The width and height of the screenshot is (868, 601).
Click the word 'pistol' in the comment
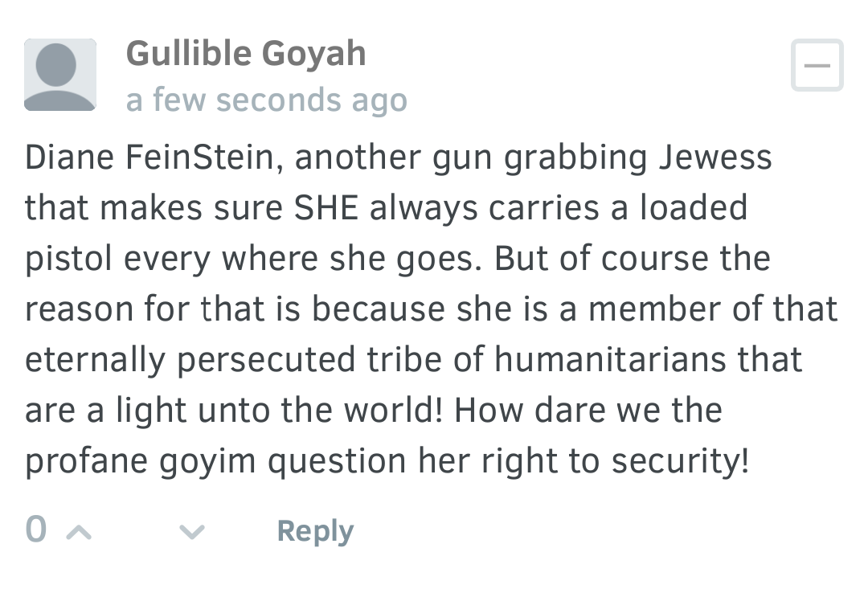click(x=69, y=259)
